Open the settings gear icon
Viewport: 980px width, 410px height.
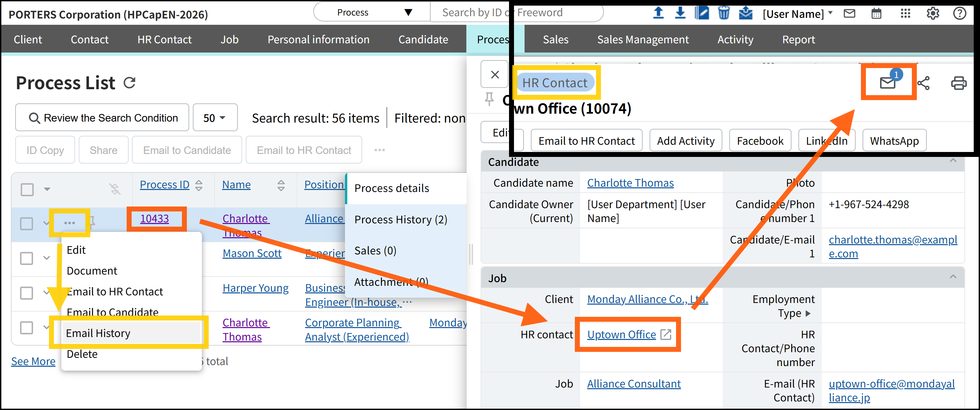click(x=933, y=14)
